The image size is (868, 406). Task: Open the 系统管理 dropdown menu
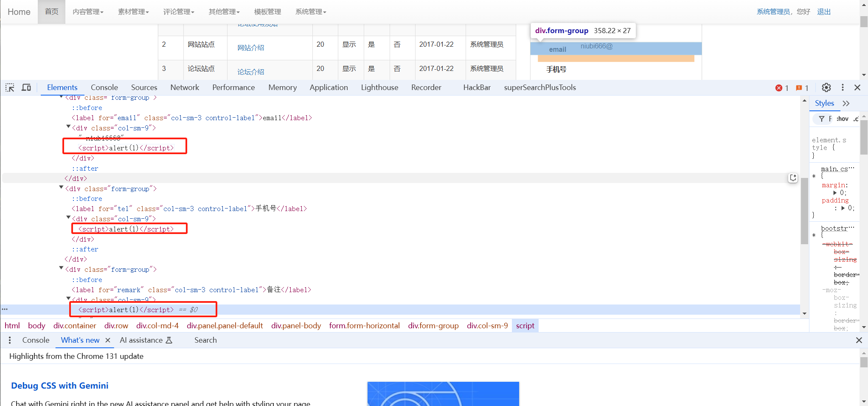[311, 12]
